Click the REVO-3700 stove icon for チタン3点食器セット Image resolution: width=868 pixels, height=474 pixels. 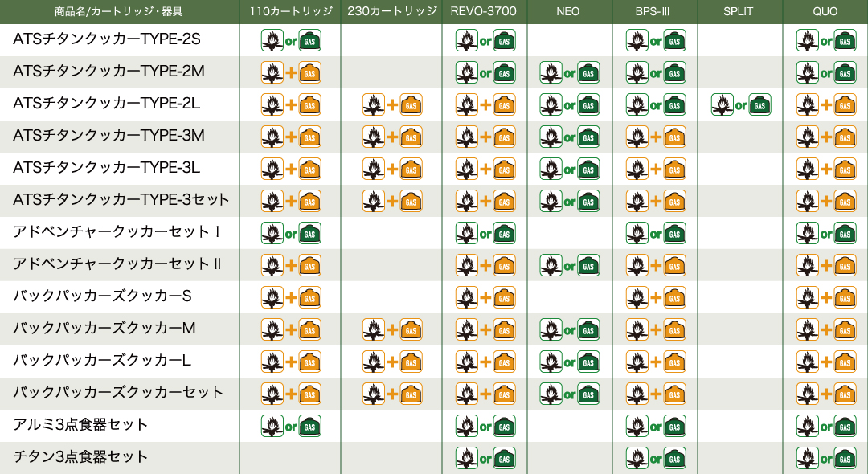pos(467,458)
